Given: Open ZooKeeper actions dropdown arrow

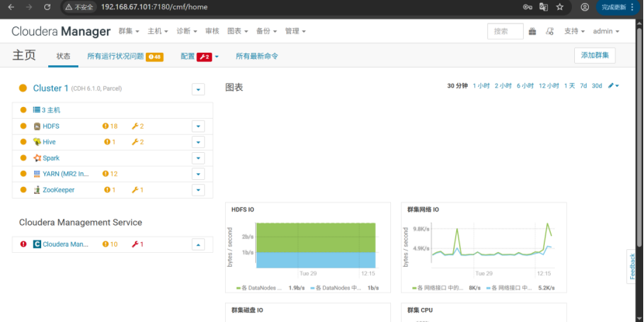Looking at the screenshot, I should tap(199, 190).
